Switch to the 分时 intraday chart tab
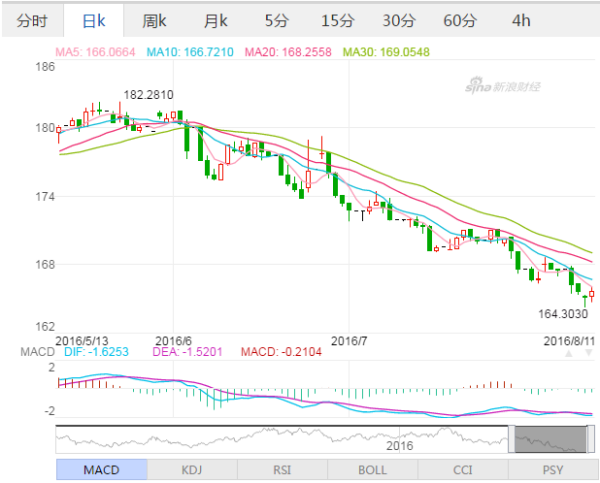 pos(32,21)
